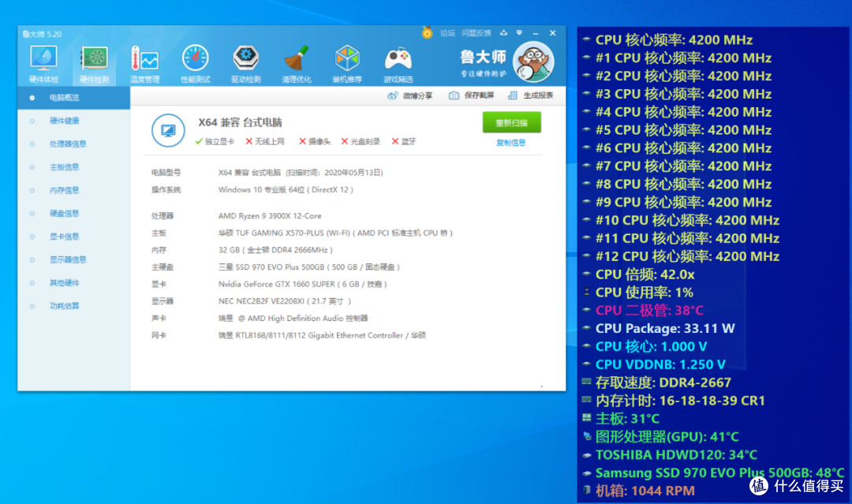The width and height of the screenshot is (852, 504).
Task: Click the 复制信息 copy info link
Action: click(x=510, y=143)
